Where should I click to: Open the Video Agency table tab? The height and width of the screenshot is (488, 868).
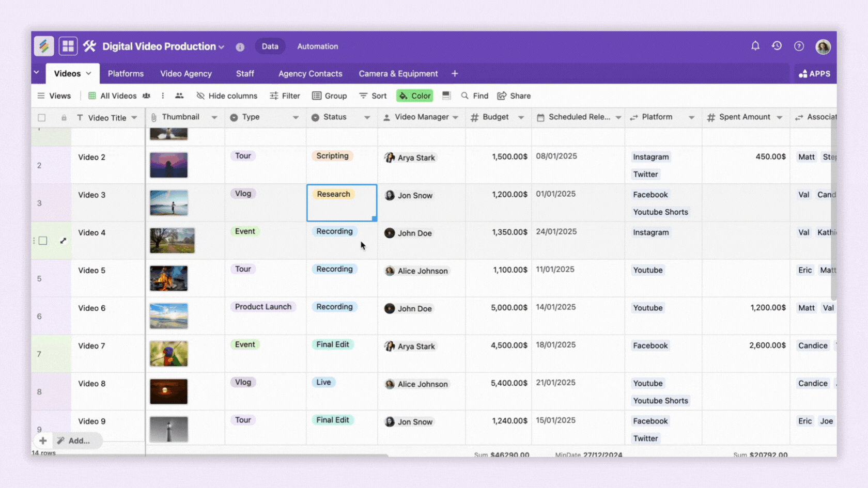[x=186, y=73]
